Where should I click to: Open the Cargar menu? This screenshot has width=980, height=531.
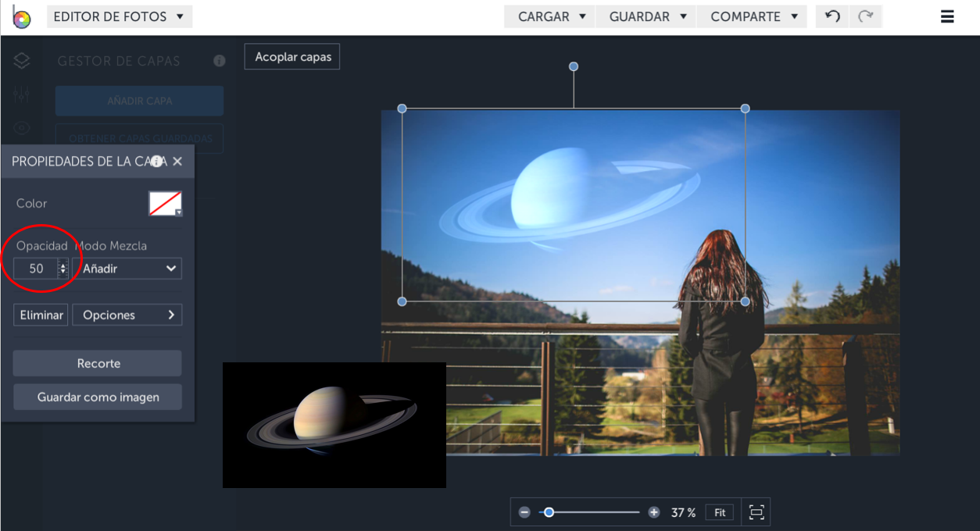point(552,16)
